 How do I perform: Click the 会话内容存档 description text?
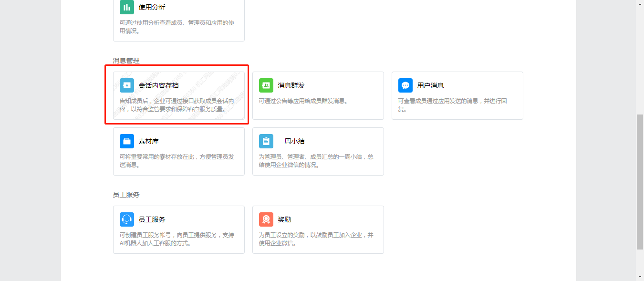177,105
